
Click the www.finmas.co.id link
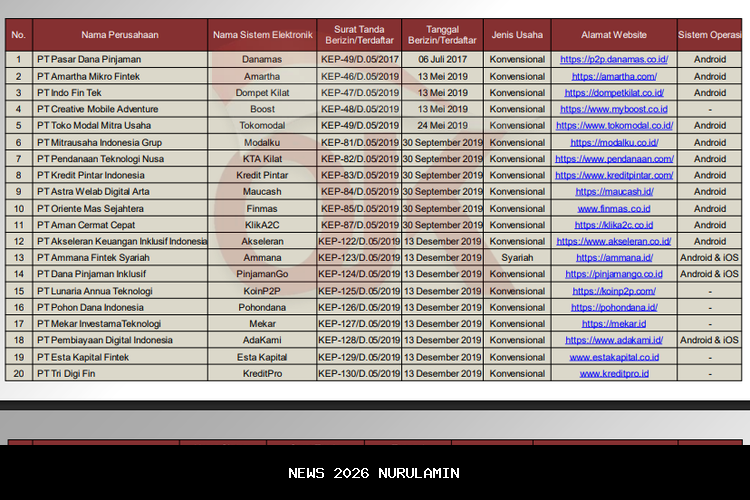pos(614,208)
